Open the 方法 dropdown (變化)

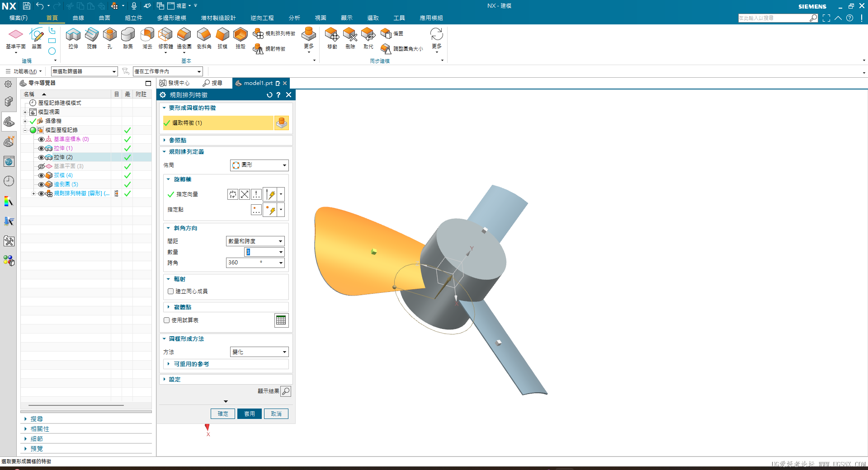tap(259, 352)
